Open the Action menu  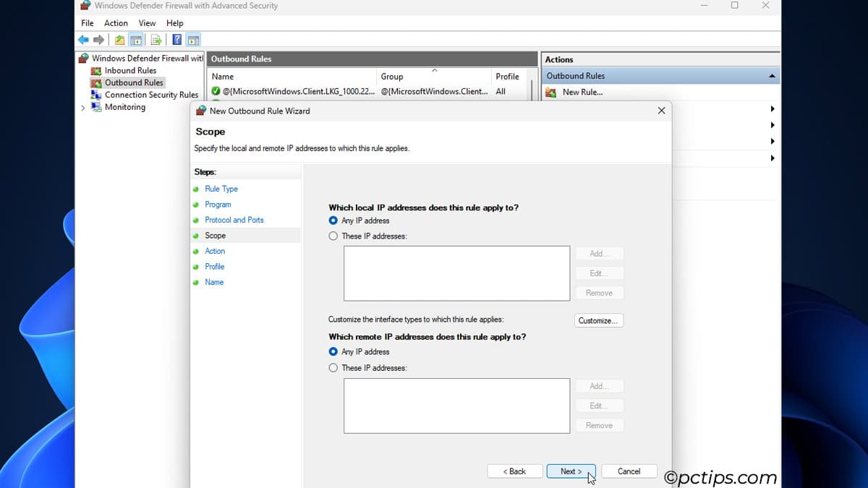coord(116,22)
